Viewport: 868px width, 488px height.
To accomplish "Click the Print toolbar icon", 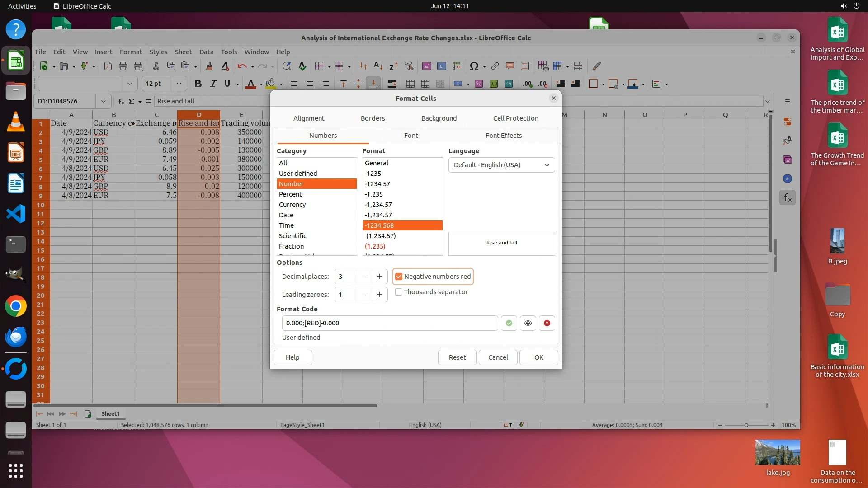I will coord(123,66).
